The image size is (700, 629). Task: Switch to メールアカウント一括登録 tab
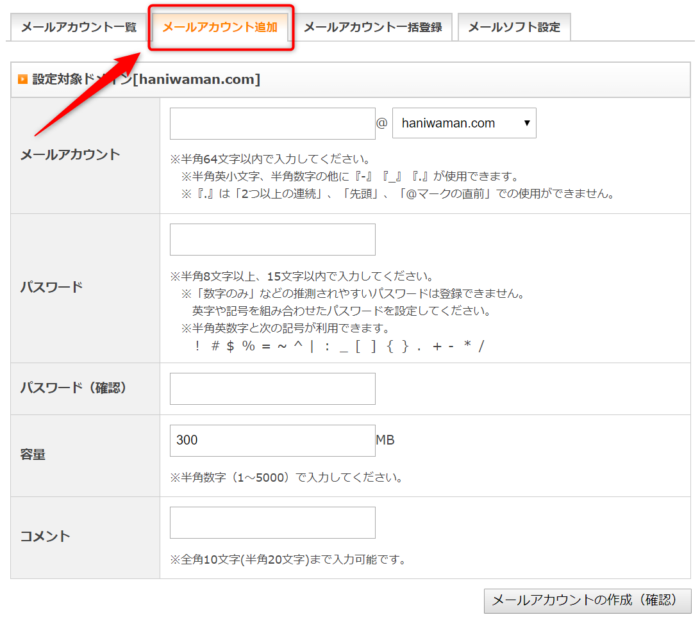(372, 27)
